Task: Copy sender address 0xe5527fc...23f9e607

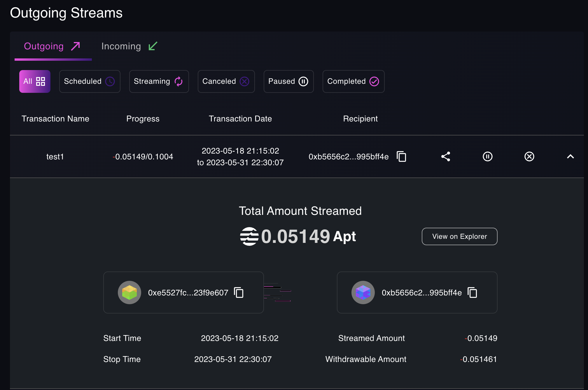Action: pyautogui.click(x=239, y=292)
